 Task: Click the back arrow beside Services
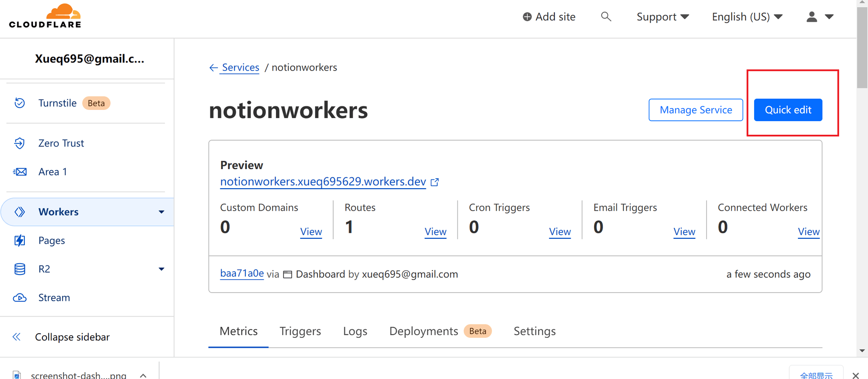pyautogui.click(x=213, y=68)
